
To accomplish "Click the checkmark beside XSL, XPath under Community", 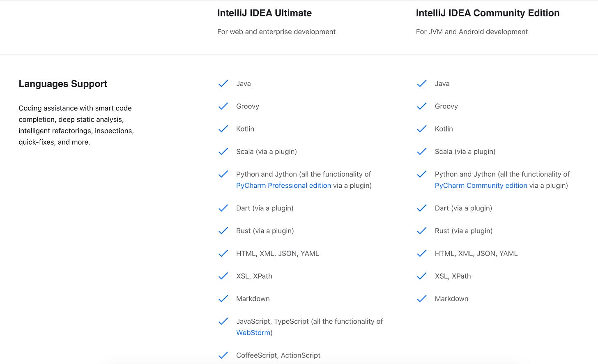I will pos(422,276).
